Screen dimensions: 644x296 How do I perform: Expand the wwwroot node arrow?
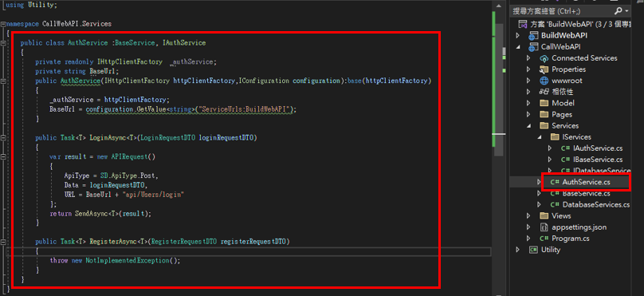pos(528,81)
